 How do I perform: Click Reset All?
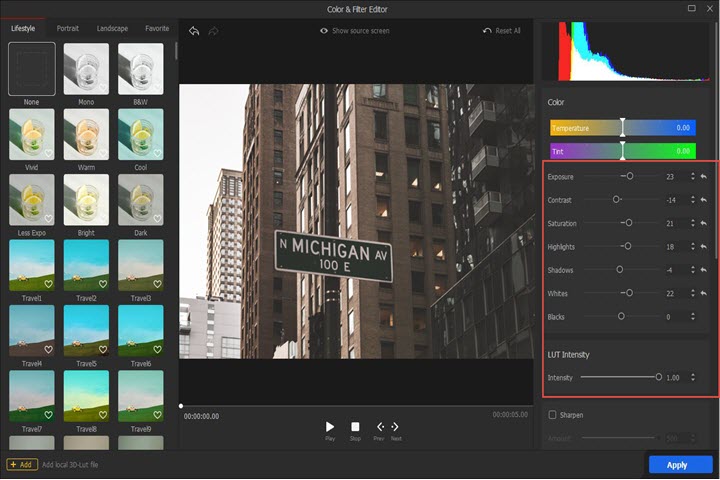pyautogui.click(x=501, y=31)
